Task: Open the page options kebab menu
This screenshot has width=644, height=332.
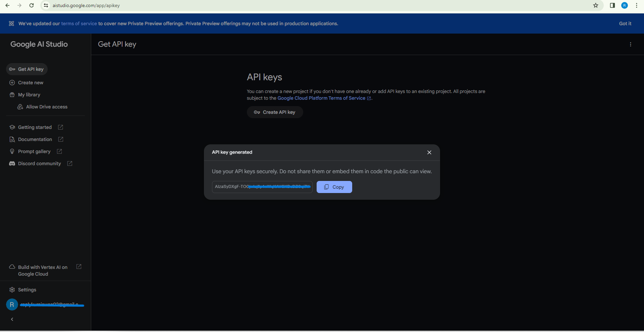Action: click(631, 44)
